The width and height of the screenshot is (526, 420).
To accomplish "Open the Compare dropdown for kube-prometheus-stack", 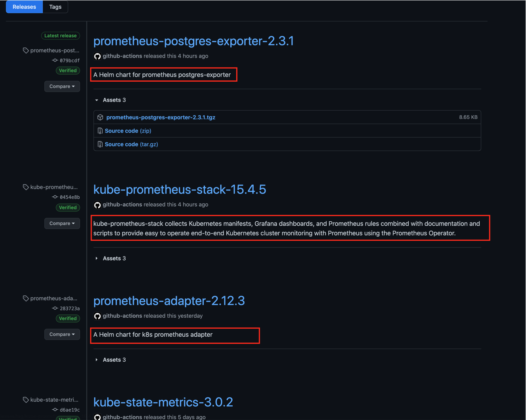I will [x=62, y=223].
